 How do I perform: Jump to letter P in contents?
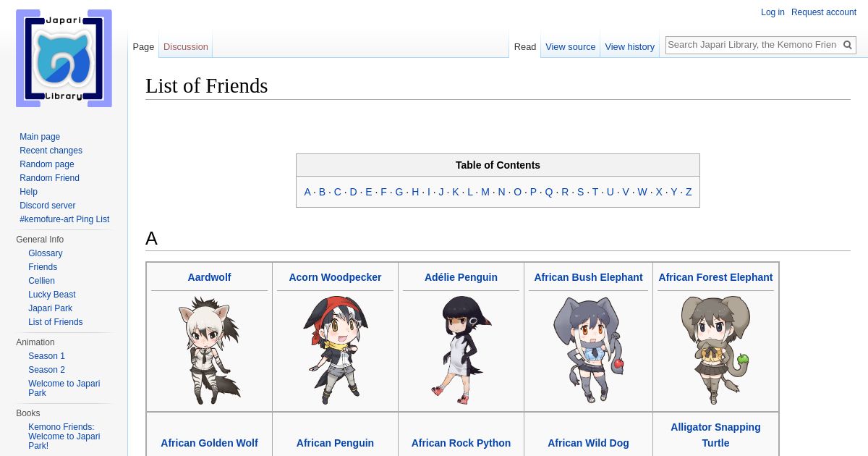[x=533, y=192]
